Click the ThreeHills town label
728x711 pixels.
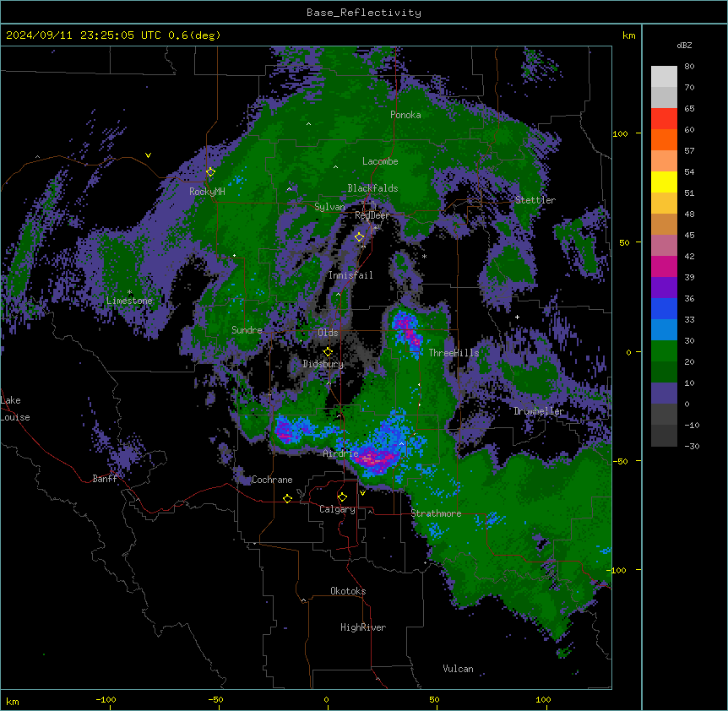click(454, 353)
